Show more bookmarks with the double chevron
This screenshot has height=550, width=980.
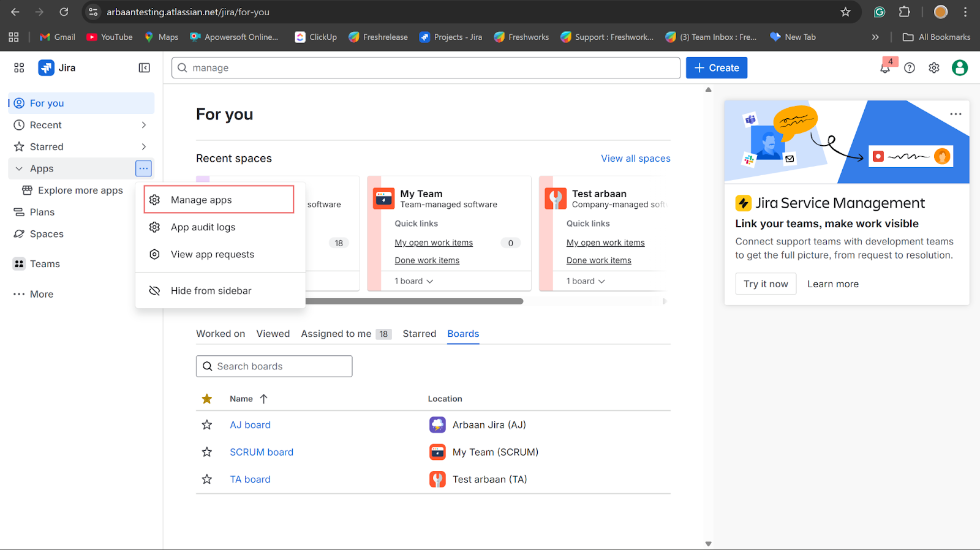click(x=875, y=37)
